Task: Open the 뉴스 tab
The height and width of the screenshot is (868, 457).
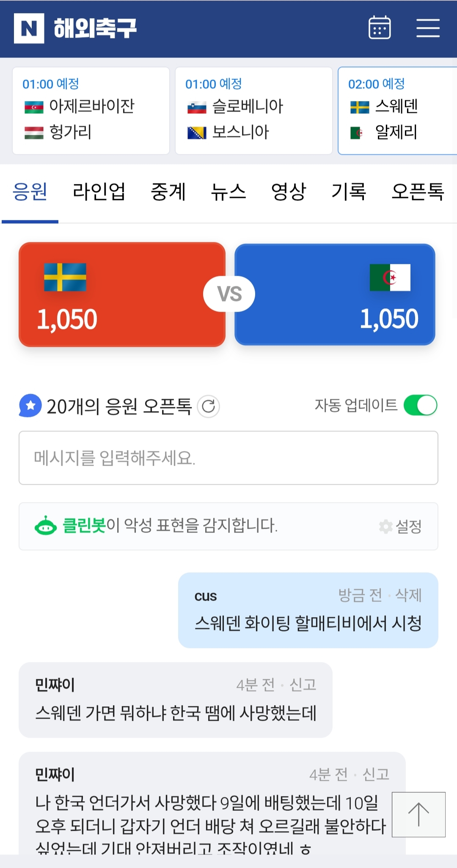Action: tap(228, 192)
